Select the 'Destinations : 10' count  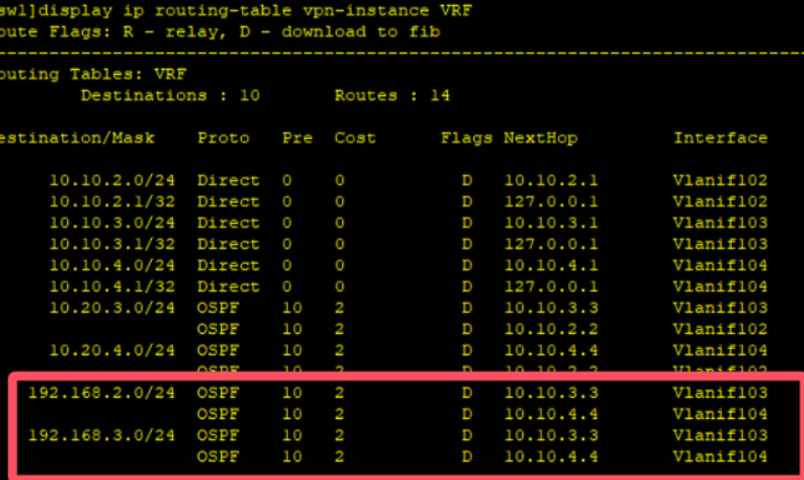[x=170, y=95]
